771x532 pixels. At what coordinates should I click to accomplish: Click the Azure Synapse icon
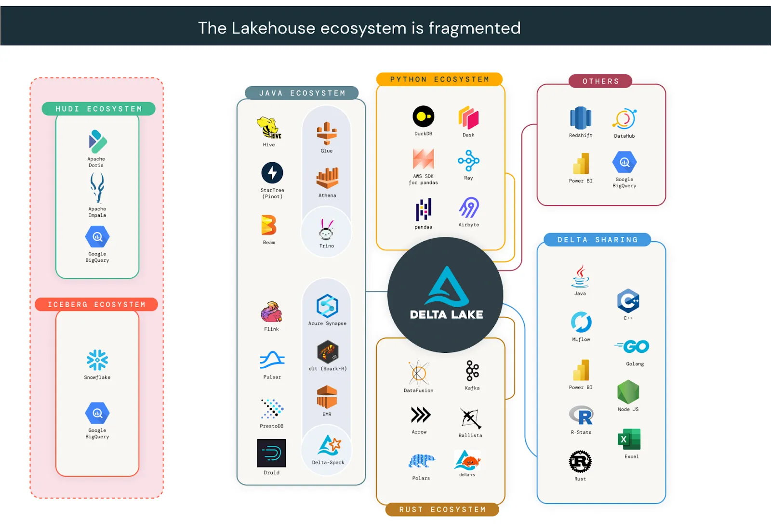[327, 306]
